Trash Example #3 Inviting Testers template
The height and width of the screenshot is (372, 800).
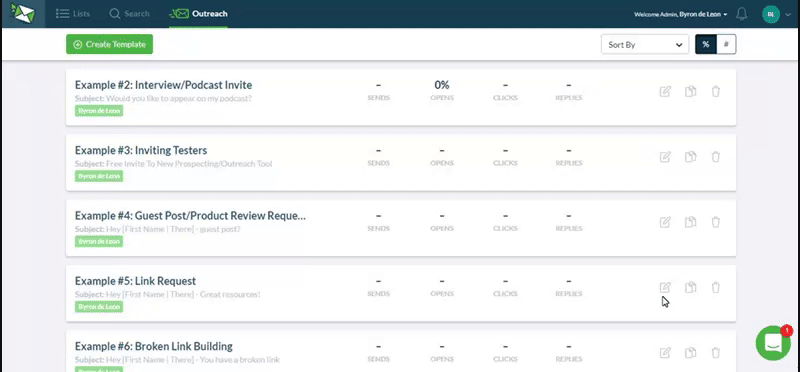pos(716,157)
